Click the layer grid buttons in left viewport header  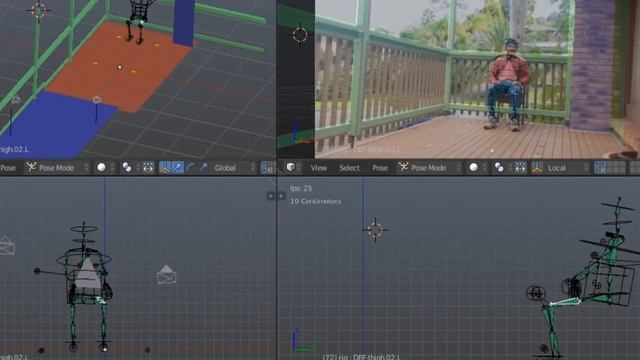268,168
